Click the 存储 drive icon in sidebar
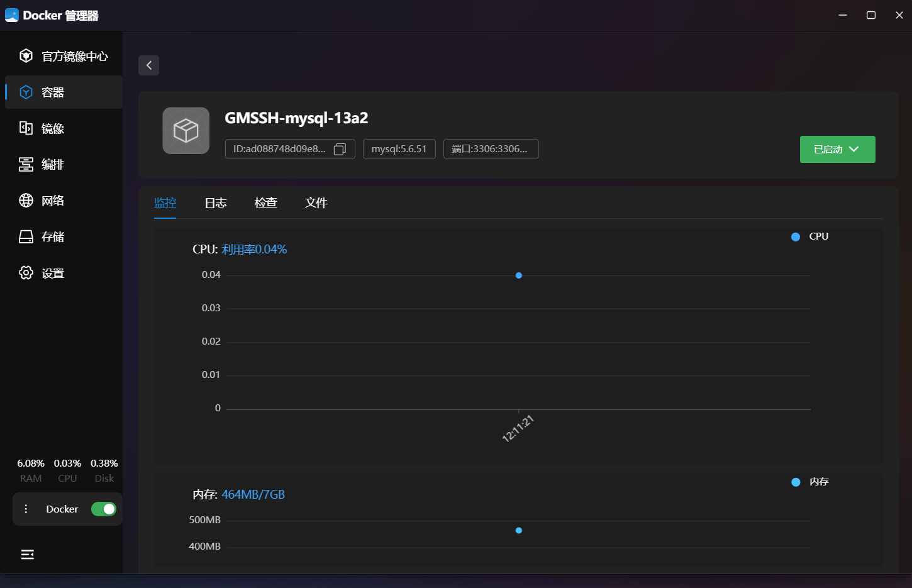Screen dimensions: 912x588 pyautogui.click(x=26, y=236)
